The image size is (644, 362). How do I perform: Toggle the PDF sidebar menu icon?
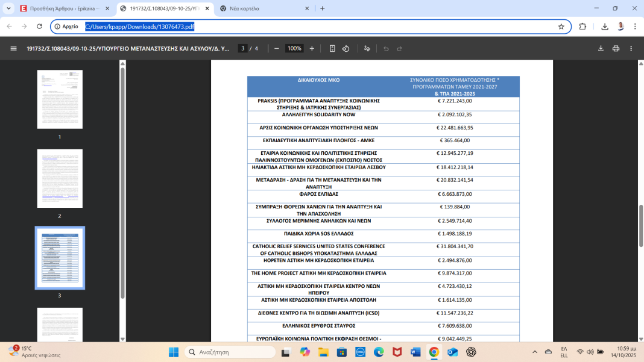click(x=13, y=48)
